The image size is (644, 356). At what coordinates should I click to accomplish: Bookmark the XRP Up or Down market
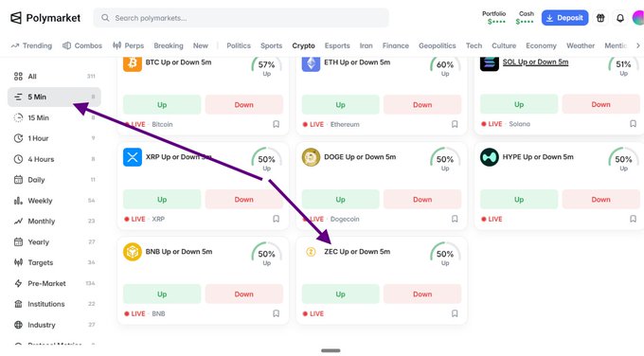(x=276, y=219)
